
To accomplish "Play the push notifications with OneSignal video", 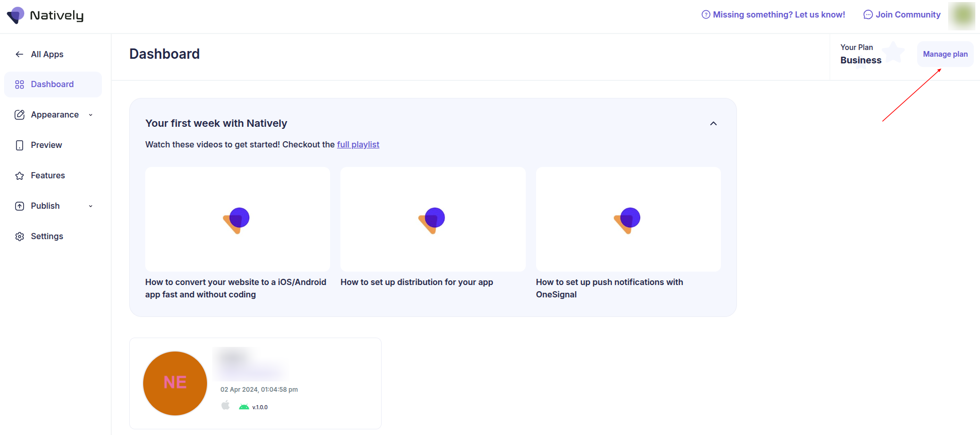I will (628, 220).
